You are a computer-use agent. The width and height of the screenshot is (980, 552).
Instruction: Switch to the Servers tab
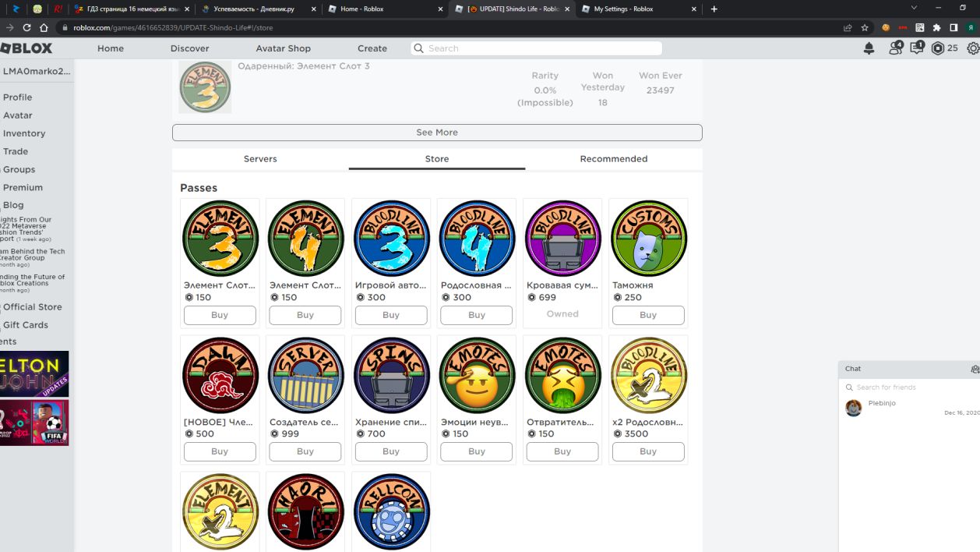(x=260, y=158)
